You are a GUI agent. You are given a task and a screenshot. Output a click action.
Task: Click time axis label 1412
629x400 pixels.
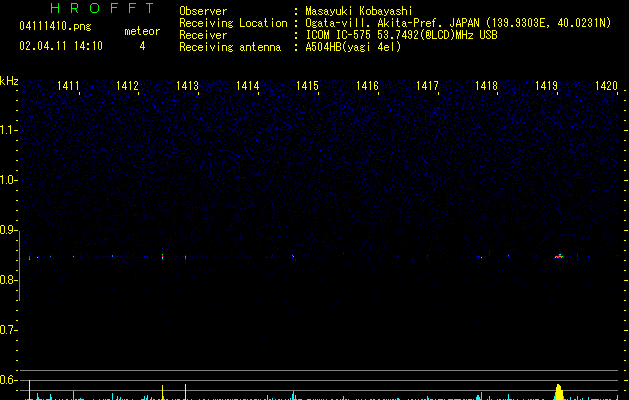127,86
